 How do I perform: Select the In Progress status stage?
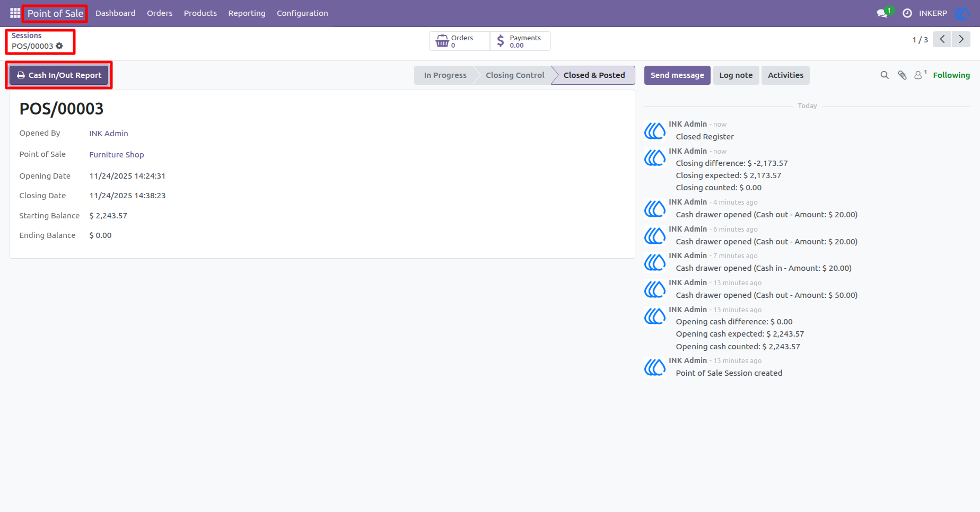445,75
